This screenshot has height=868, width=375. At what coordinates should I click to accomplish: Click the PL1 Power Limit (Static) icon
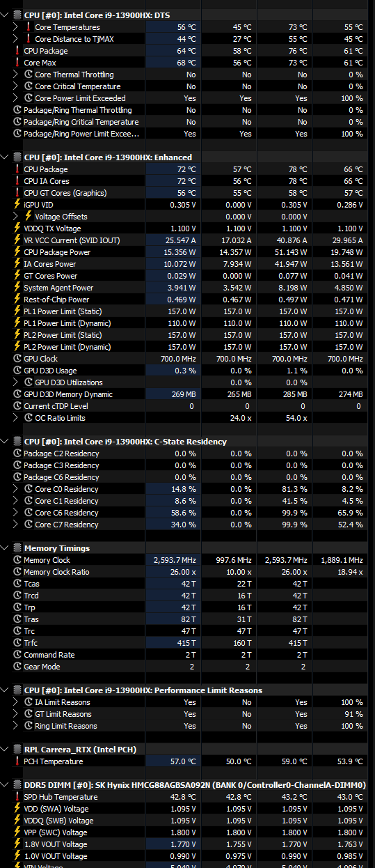click(17, 311)
